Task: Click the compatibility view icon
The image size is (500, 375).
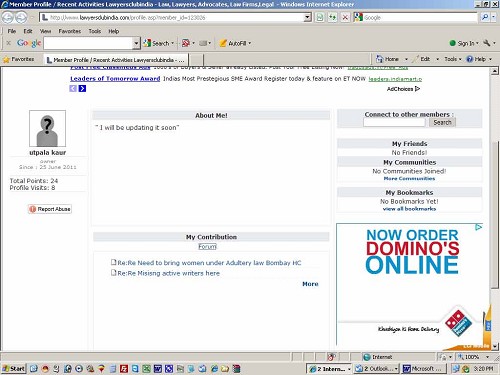Action: pyautogui.click(x=320, y=17)
